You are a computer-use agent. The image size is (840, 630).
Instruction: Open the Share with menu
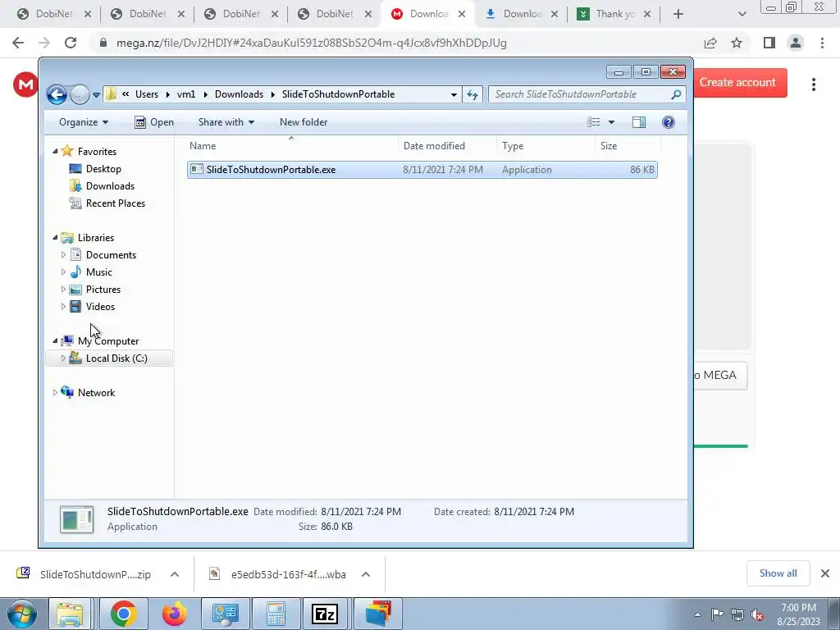(226, 122)
